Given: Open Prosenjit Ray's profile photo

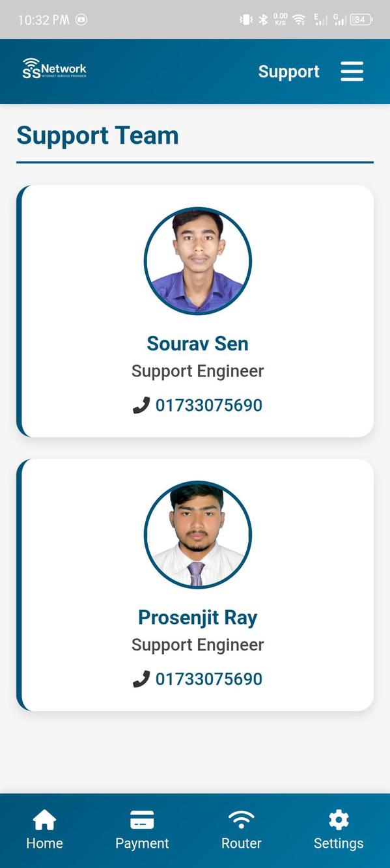Looking at the screenshot, I should 198,535.
